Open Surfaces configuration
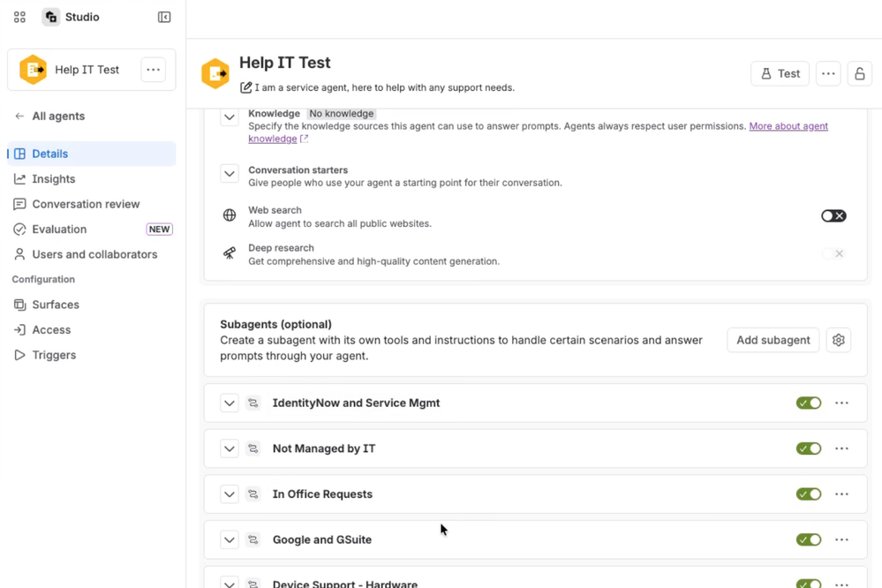882x588 pixels. [92, 305]
